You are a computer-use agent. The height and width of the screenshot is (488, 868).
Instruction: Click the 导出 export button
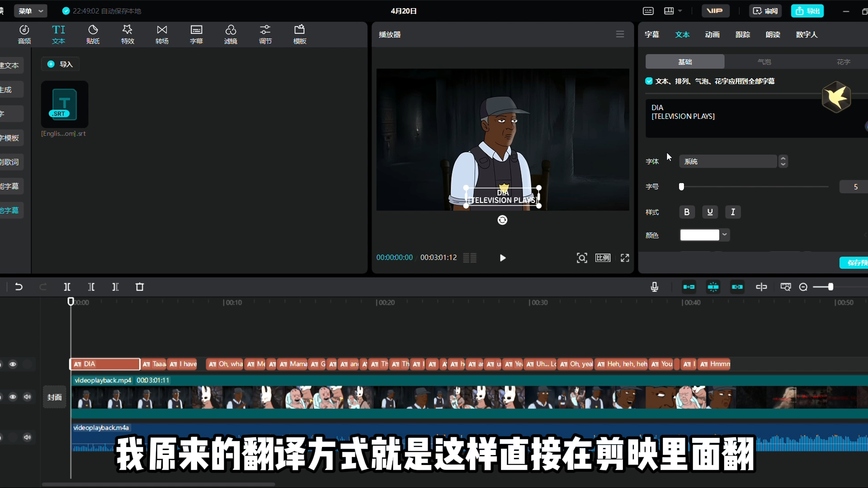807,11
